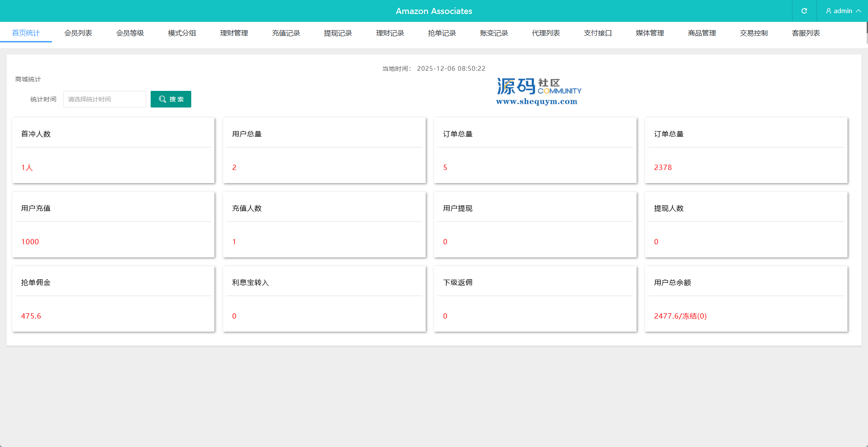Click the refresh icon in header

click(x=804, y=11)
